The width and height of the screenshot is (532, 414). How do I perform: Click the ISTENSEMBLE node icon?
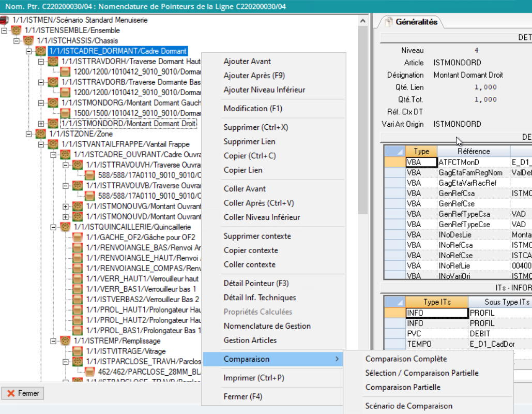[17, 31]
